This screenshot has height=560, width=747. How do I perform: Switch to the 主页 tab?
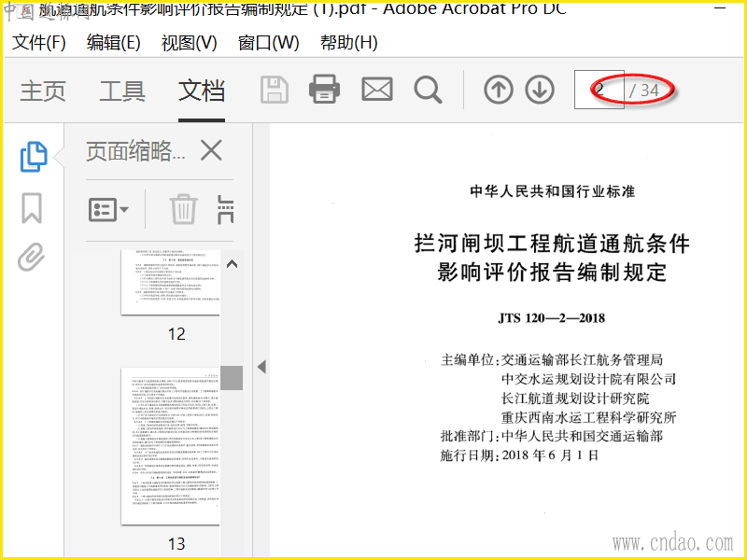(43, 91)
